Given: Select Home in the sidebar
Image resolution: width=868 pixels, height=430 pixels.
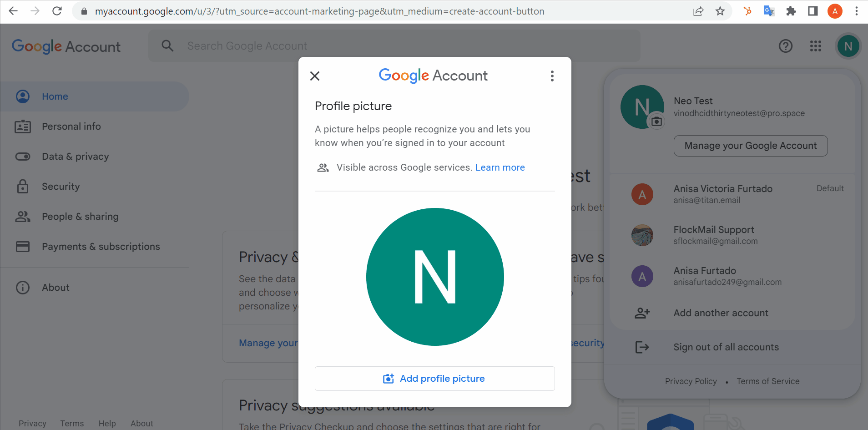Looking at the screenshot, I should [x=95, y=96].
